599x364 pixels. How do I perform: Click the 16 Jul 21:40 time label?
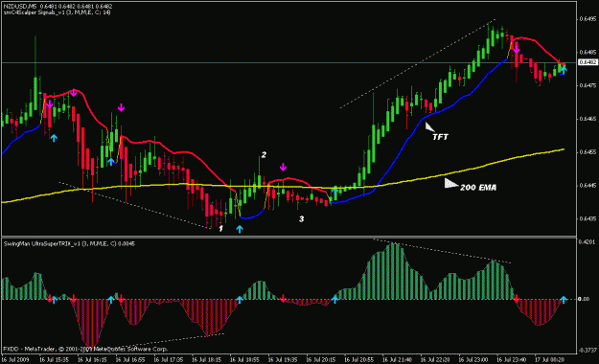pos(397,360)
